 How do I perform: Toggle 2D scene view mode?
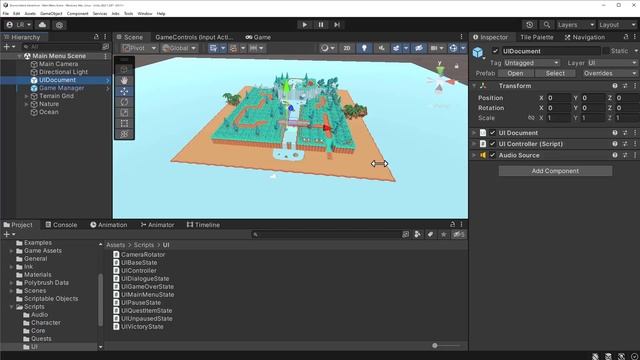tap(347, 48)
